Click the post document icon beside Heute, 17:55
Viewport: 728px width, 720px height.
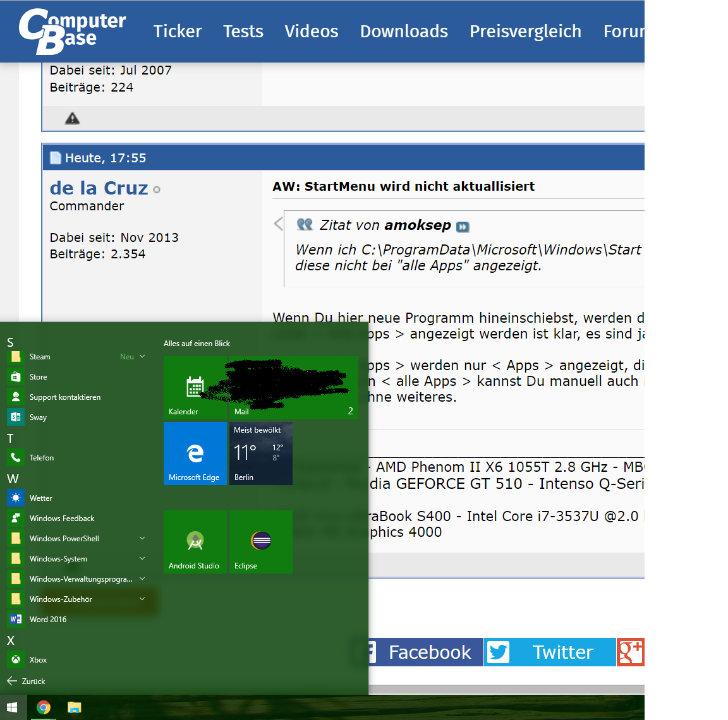click(55, 158)
